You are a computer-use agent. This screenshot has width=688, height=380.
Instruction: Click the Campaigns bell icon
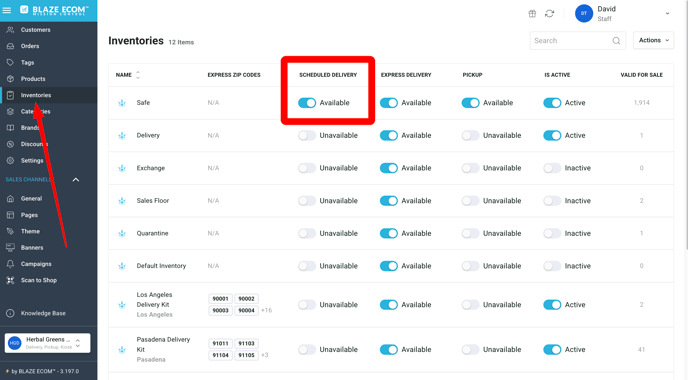(x=11, y=264)
